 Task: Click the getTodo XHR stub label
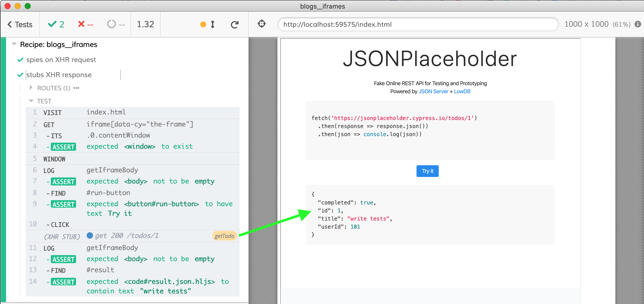224,235
